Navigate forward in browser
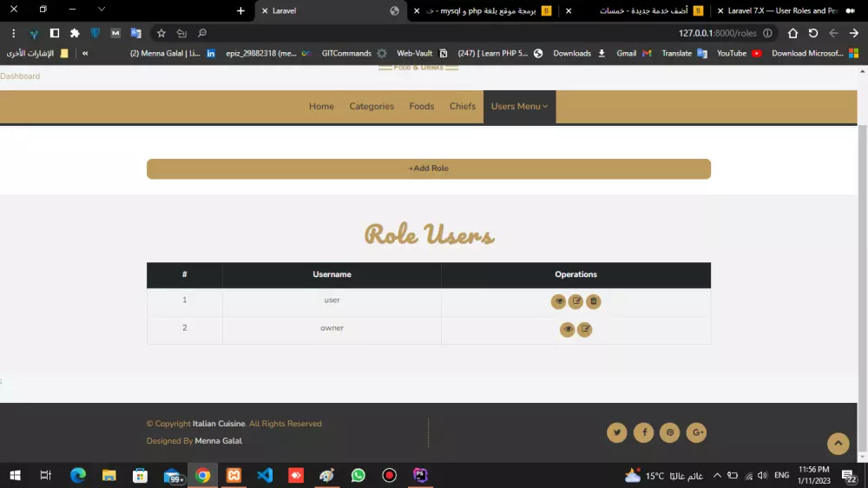 853,33
